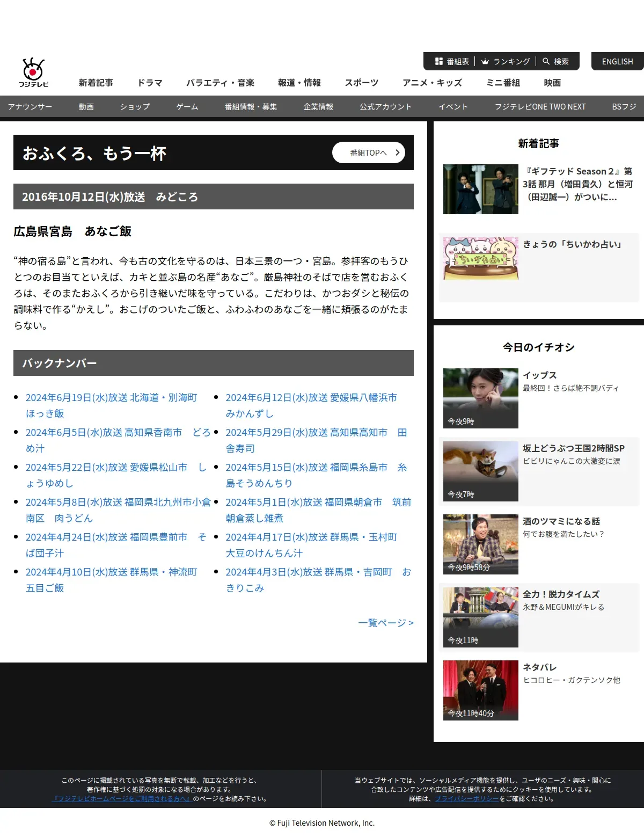Open イップス 今夜9時 thumbnail
This screenshot has height=837, width=644.
coord(481,398)
